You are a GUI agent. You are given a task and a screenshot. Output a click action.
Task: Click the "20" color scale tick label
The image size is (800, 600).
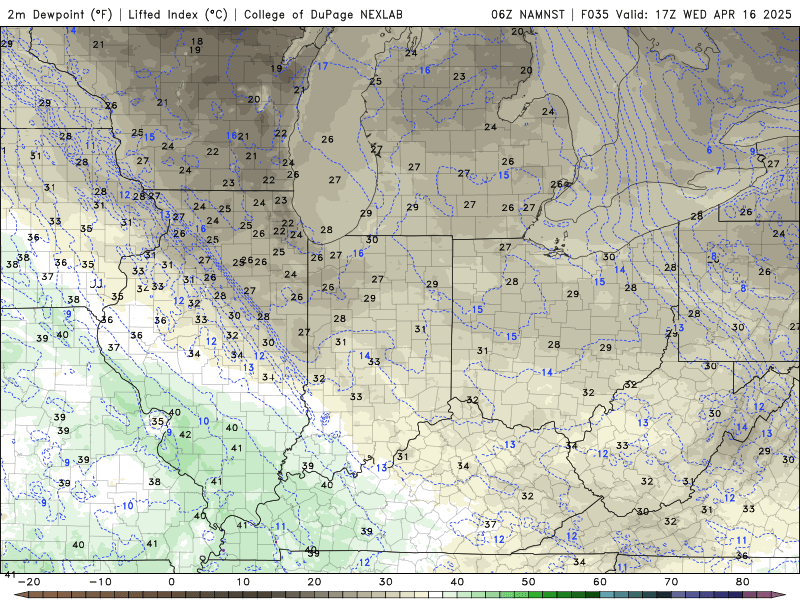(x=314, y=582)
